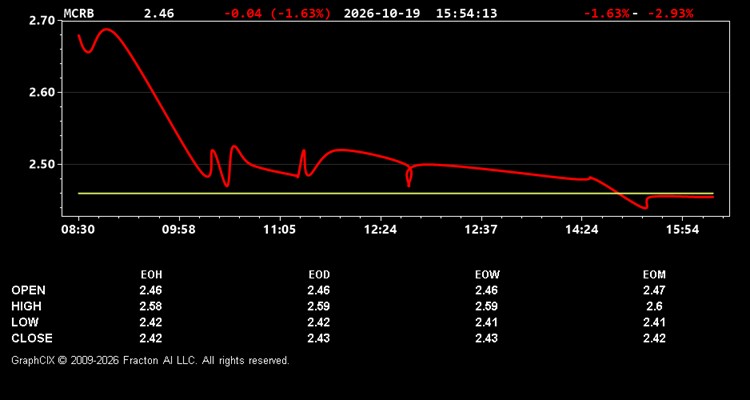The image size is (750, 400).
Task: Click the 12:24 time axis label
Action: coord(380,230)
